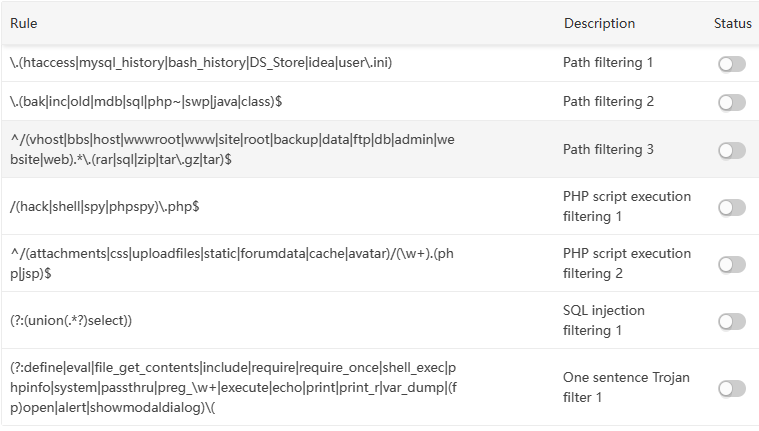Screen dimensions: 759x431
Task: Click the union select rule text
Action: coord(72,320)
